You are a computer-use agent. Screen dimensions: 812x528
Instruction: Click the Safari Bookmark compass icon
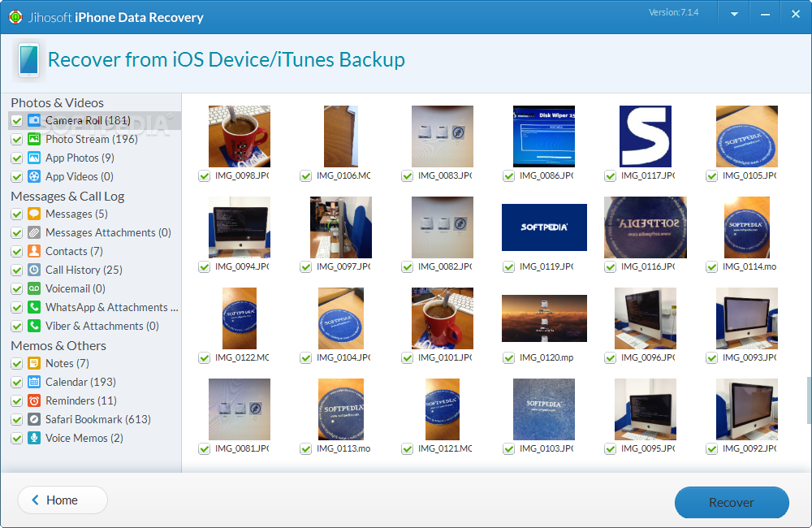pyautogui.click(x=34, y=418)
